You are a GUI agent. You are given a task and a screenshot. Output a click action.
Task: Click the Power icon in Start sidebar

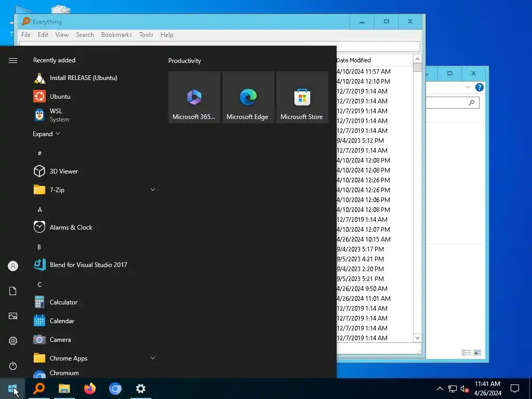tap(13, 366)
